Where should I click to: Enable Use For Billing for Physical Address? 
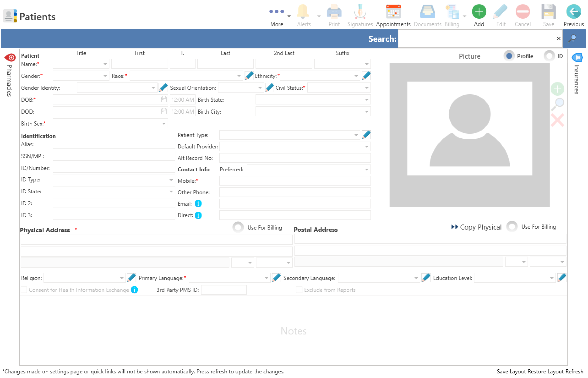tap(238, 227)
